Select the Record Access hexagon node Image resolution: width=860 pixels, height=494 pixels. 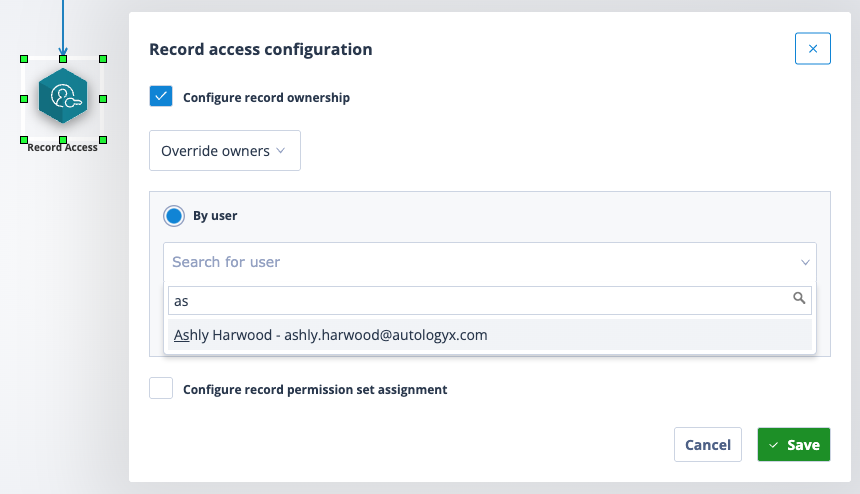click(x=63, y=96)
